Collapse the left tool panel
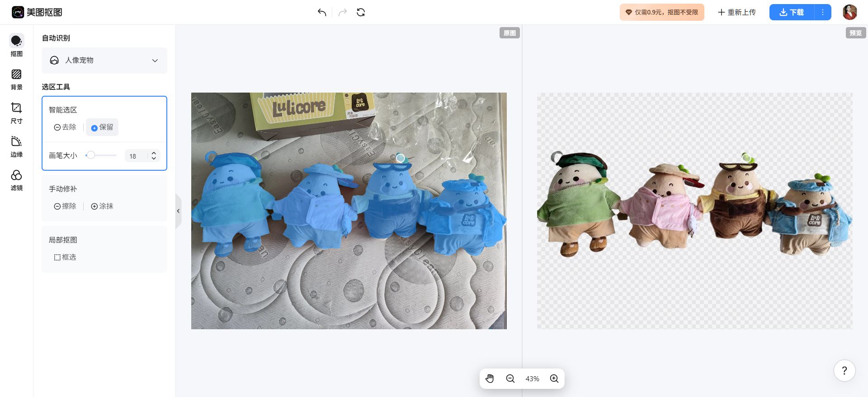 (178, 211)
